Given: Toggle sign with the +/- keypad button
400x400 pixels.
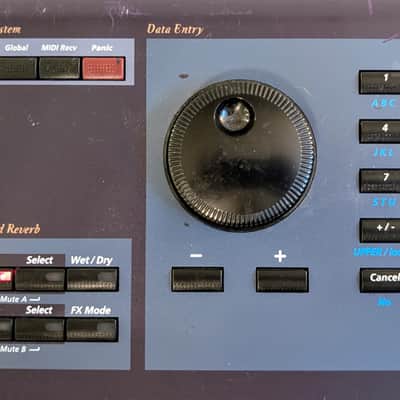Looking at the screenshot, I should click(380, 230).
